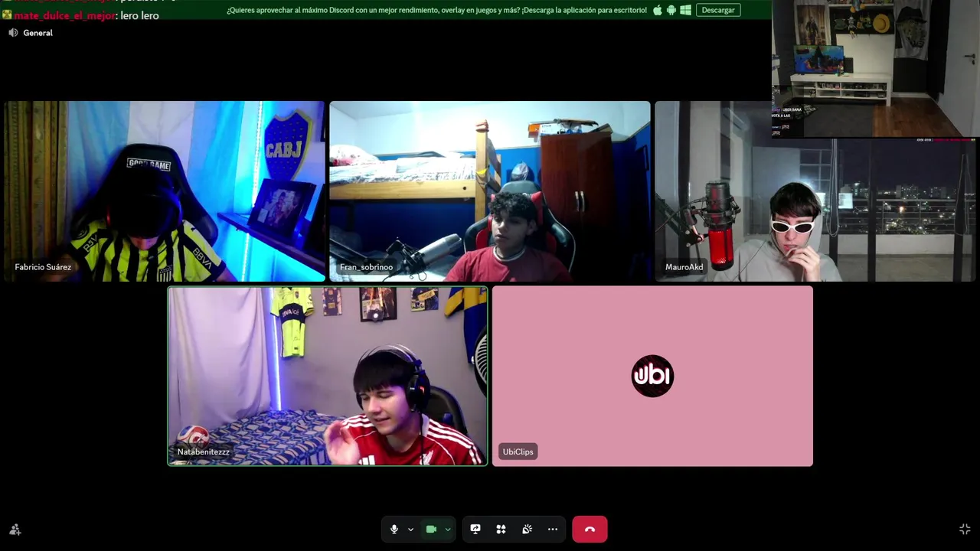
Task: Click the Fabricio Suárez name label
Action: (x=43, y=267)
